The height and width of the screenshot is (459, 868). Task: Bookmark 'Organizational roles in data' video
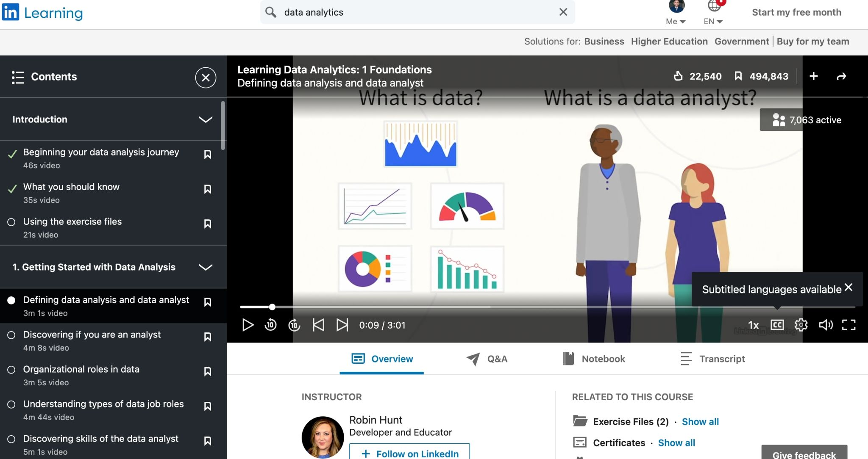(x=208, y=372)
